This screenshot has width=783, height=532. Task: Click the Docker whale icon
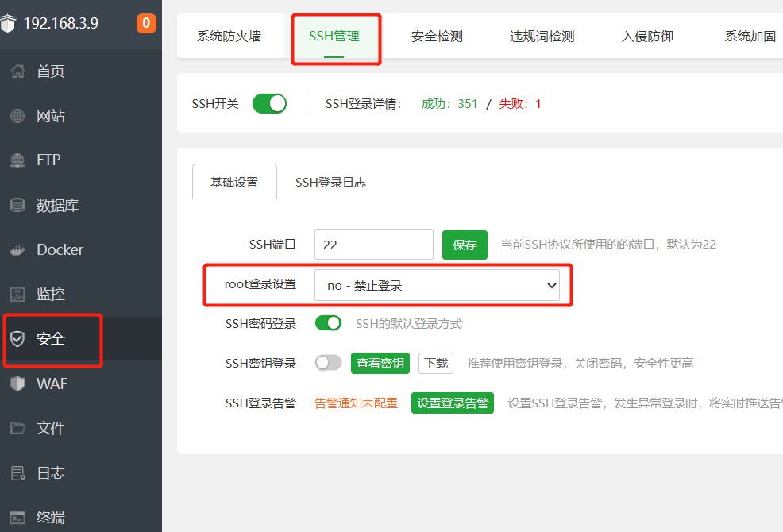(17, 249)
